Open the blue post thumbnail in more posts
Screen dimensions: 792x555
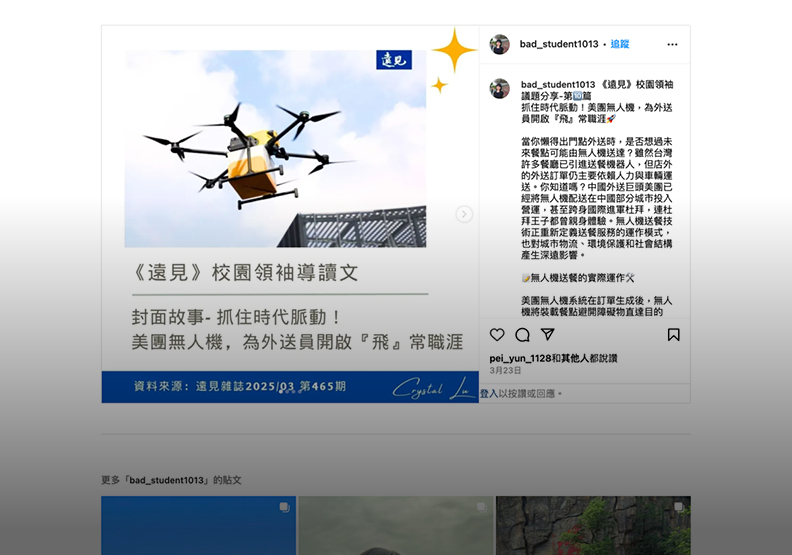(x=199, y=525)
